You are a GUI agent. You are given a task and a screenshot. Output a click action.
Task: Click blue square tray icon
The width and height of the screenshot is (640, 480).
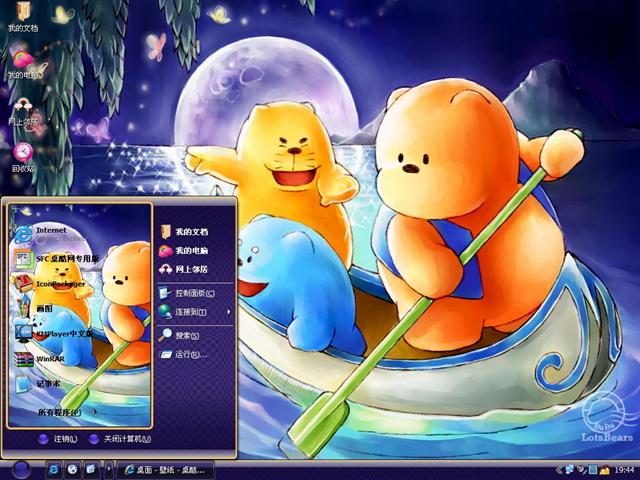pos(592,470)
